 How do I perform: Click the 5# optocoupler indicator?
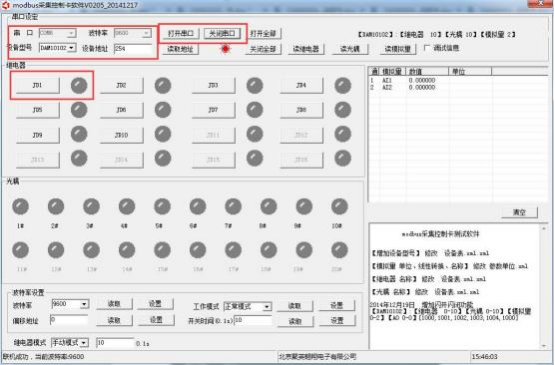(x=162, y=206)
